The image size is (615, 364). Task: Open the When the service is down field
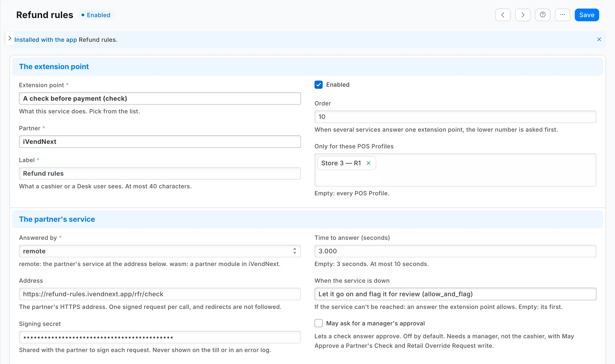pyautogui.click(x=455, y=294)
